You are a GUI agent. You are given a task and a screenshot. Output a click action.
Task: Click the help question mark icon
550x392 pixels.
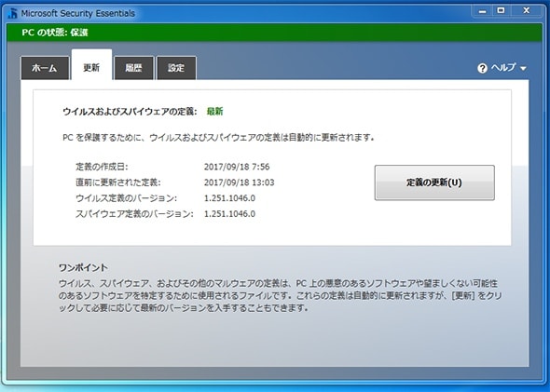coord(482,68)
